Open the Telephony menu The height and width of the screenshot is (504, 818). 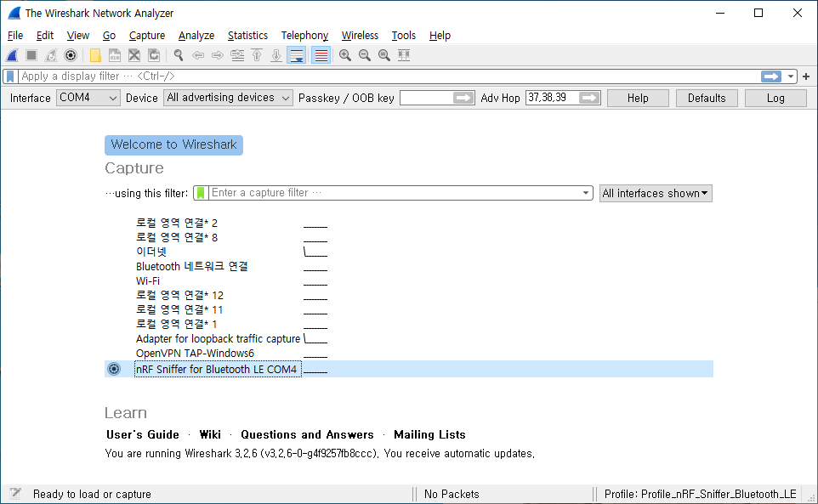(304, 36)
